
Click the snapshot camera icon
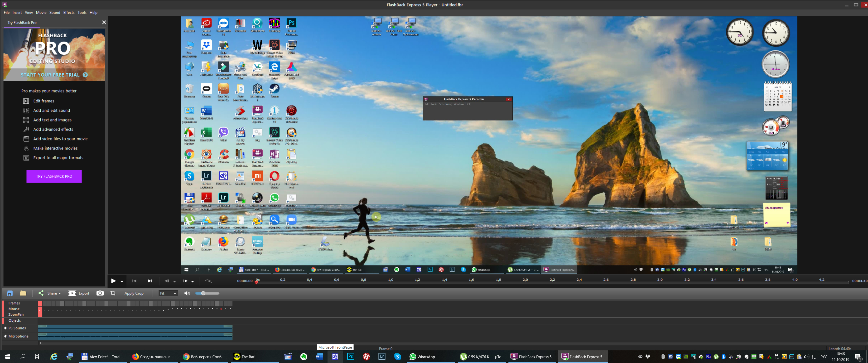pyautogui.click(x=100, y=293)
